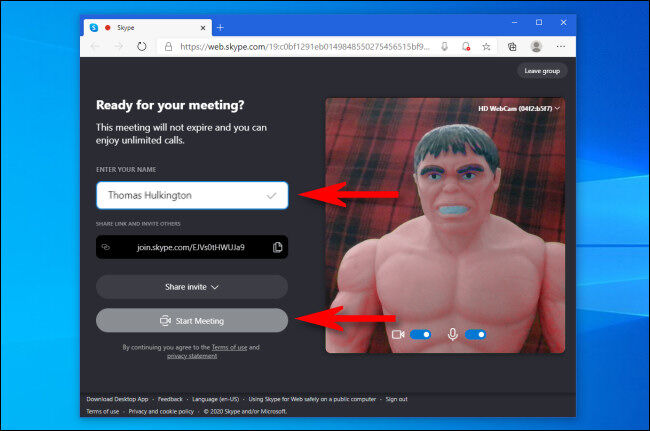Close the Skype tab

(203, 28)
